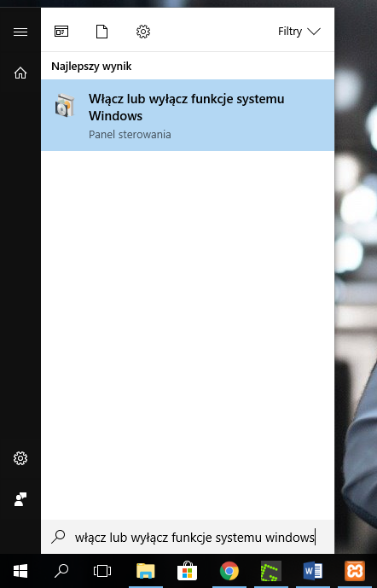Click the taskbar search magnifier

pos(61,571)
